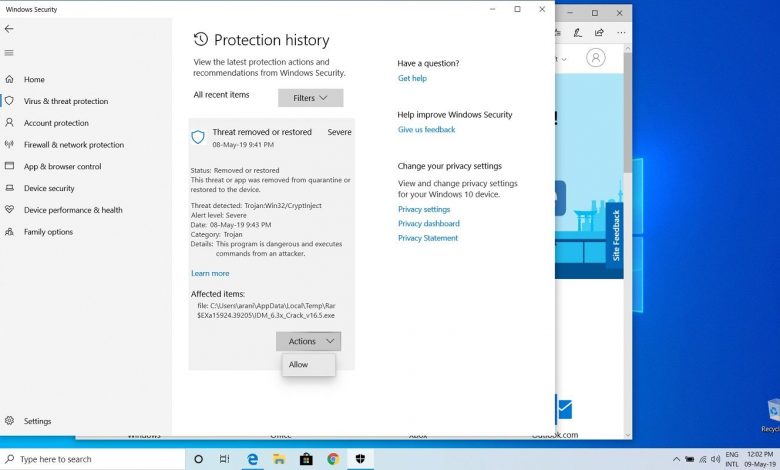Show hidden system tray icons
Screen dimensions: 780x470
coord(676,459)
